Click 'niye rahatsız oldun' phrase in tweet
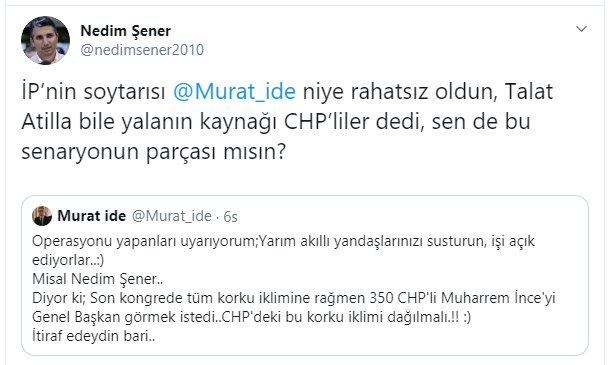 pos(400,91)
